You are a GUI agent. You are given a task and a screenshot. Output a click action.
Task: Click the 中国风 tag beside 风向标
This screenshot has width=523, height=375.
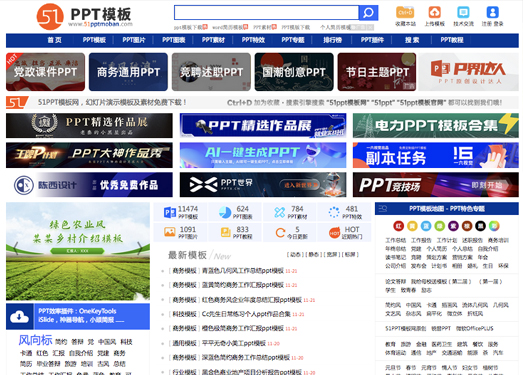(x=107, y=342)
